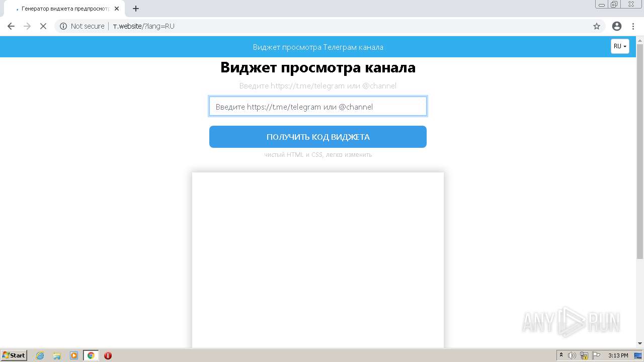Show hidden tray icons arrow
This screenshot has height=362, width=644.
561,355
